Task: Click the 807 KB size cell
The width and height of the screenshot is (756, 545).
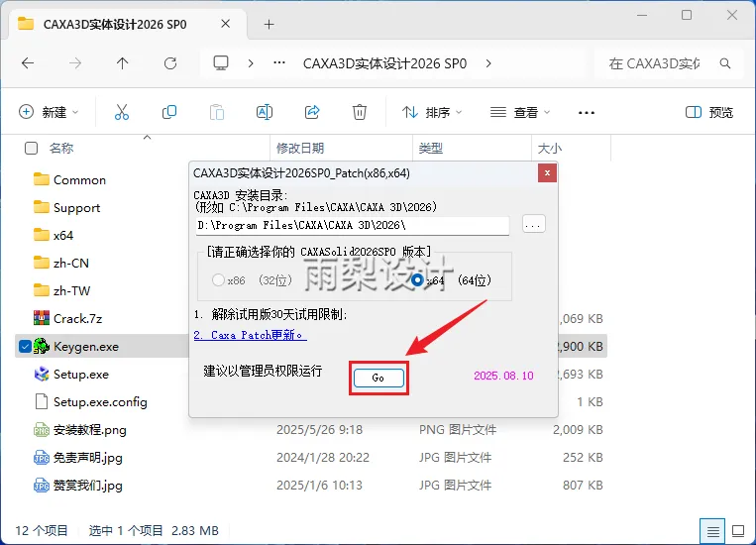Action: 583,486
